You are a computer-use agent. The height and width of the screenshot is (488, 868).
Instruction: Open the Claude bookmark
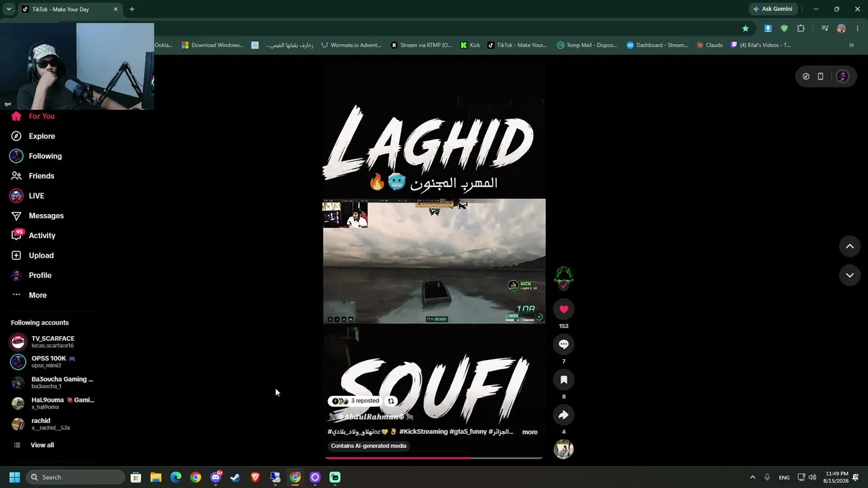pos(709,45)
